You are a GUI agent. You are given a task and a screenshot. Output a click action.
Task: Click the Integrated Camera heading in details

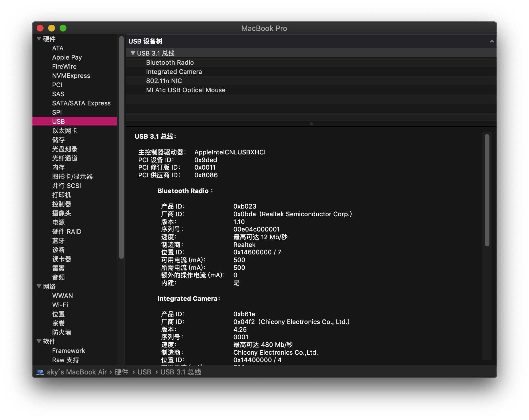[189, 299]
